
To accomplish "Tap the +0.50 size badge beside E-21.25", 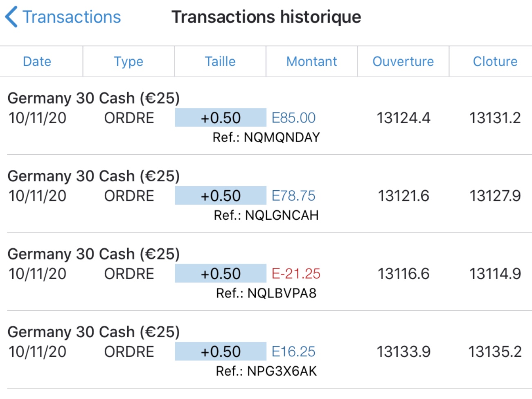I will [x=221, y=274].
